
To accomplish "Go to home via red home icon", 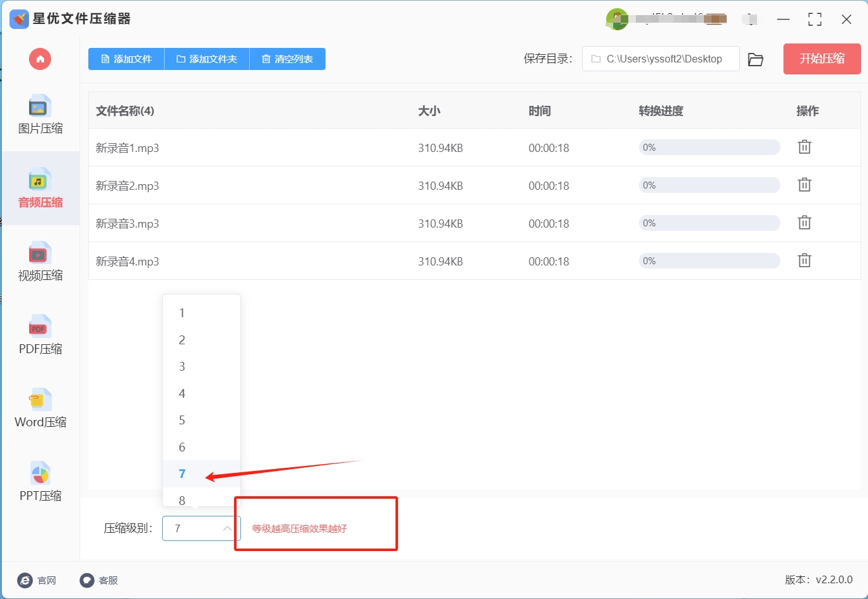I will coord(40,59).
